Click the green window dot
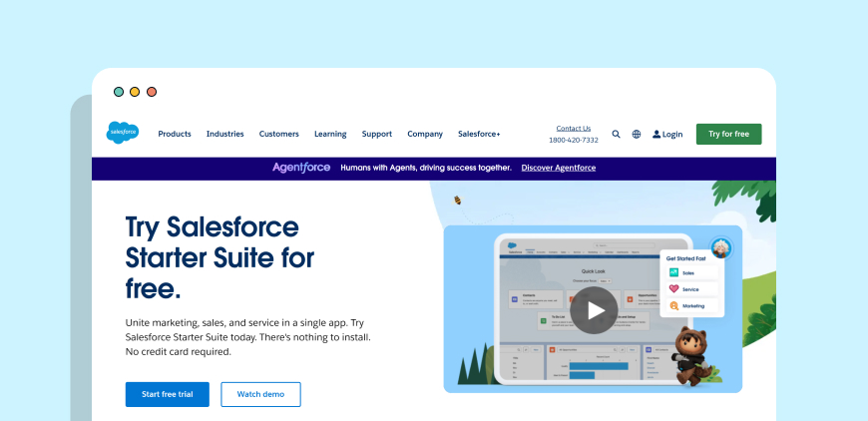 click(x=119, y=92)
